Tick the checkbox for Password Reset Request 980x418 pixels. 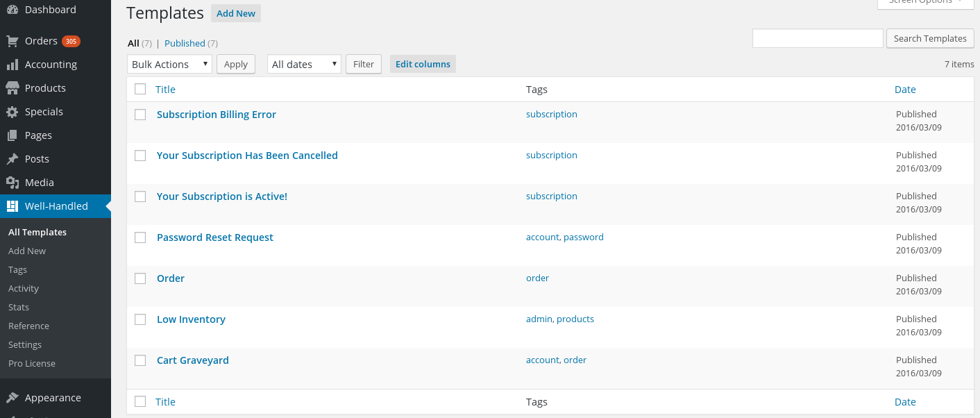140,237
